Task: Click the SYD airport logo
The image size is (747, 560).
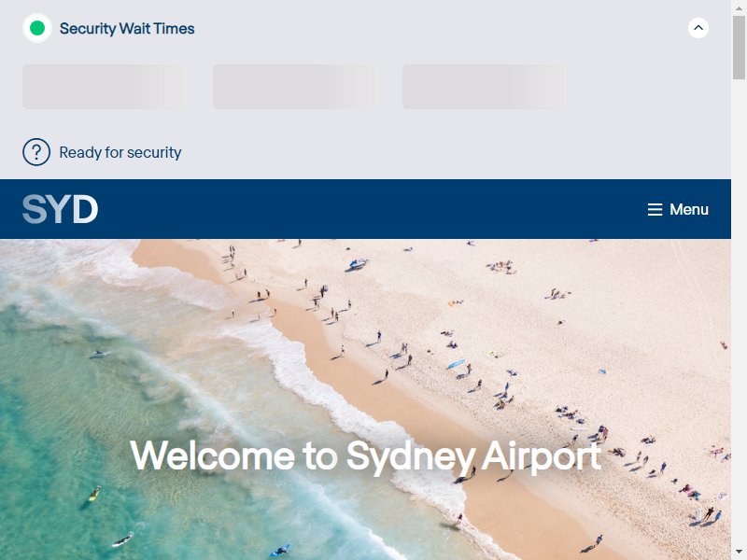Action: coord(60,209)
